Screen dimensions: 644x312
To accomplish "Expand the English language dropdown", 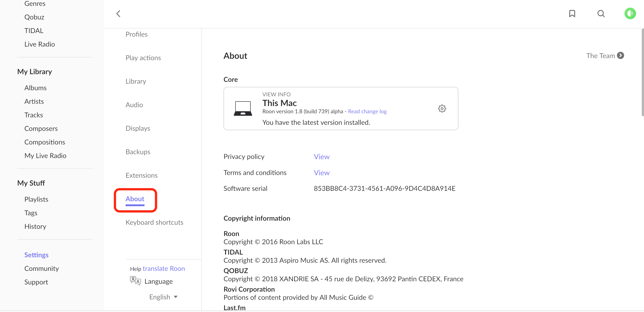I will click(x=163, y=297).
